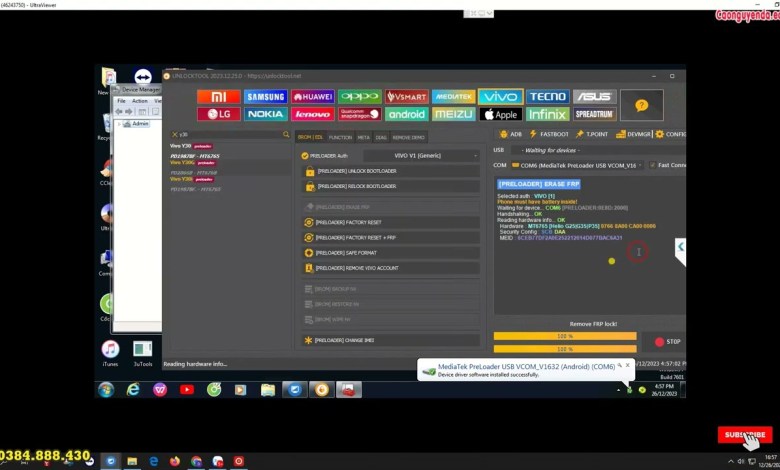
Task: Click [PRELOADER] UNLOCK BOOTLOADER
Action: 391,171
